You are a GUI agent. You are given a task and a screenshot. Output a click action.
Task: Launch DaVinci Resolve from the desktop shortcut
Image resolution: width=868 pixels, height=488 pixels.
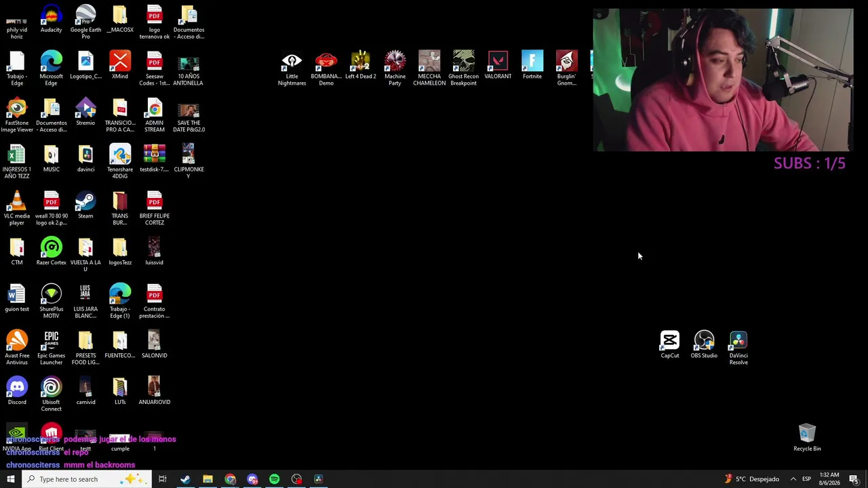(x=738, y=348)
